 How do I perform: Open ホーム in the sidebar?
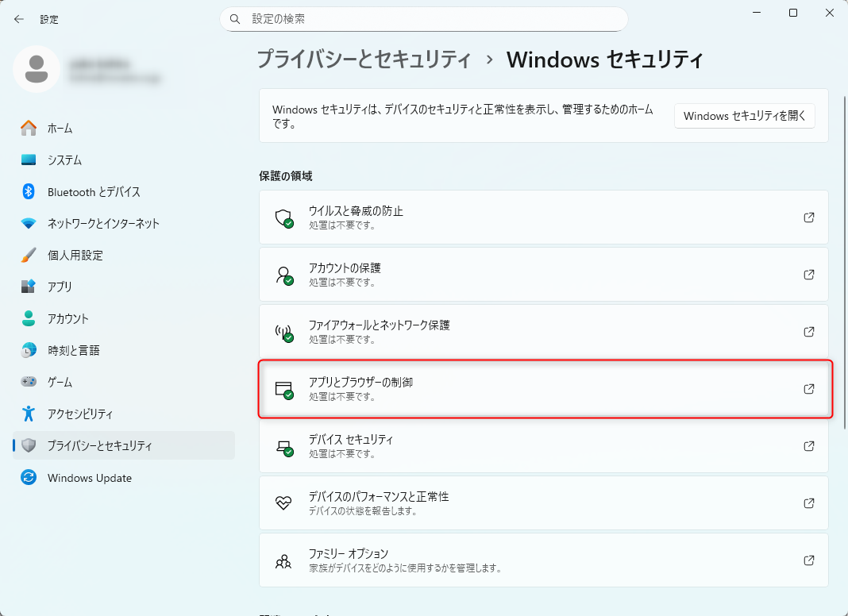point(124,128)
